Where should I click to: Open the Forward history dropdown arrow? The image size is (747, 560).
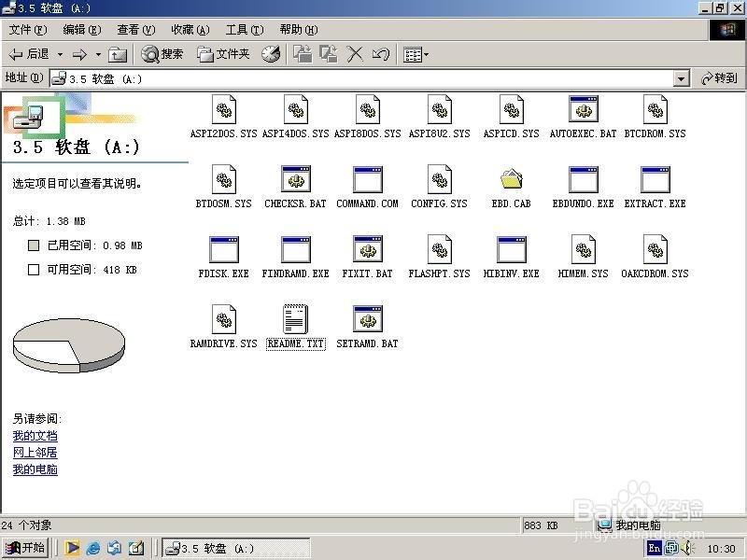(x=98, y=55)
